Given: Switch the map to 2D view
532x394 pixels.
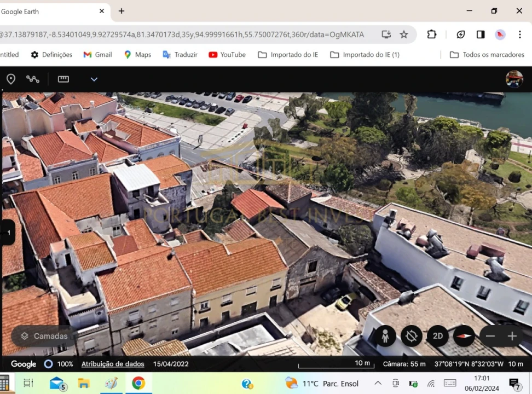Looking at the screenshot, I should [437, 336].
